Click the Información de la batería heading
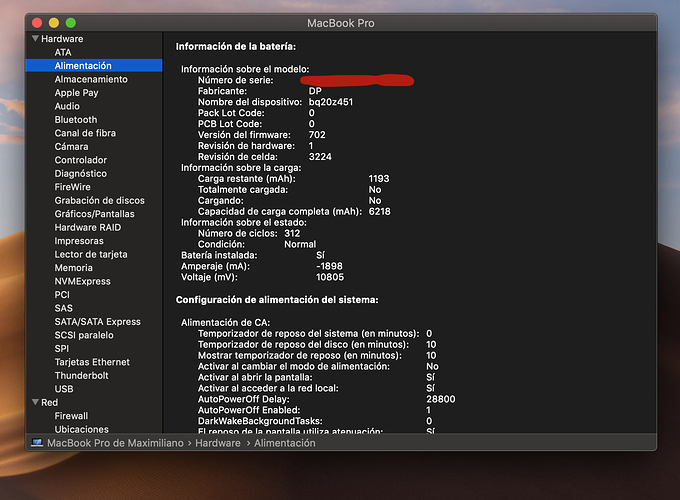Screen dimensions: 680x500 click(235, 46)
